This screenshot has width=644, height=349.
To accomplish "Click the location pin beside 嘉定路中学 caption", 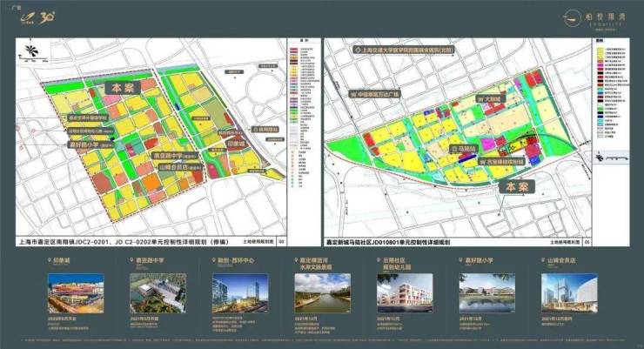I will coord(131,260).
